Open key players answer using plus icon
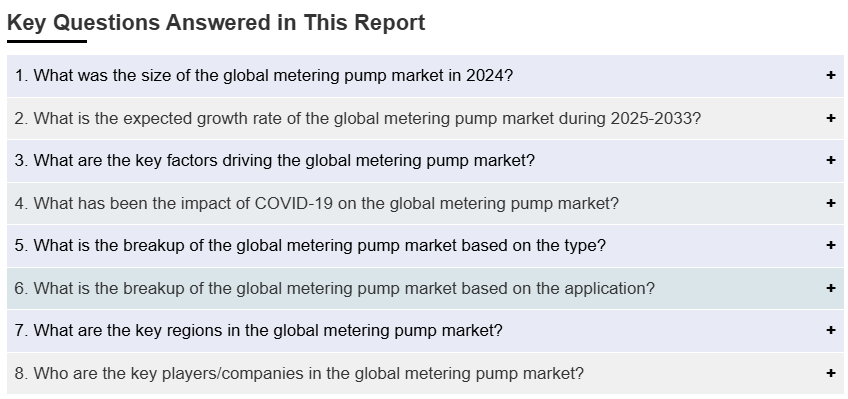This screenshot has height=399, width=848. [831, 373]
